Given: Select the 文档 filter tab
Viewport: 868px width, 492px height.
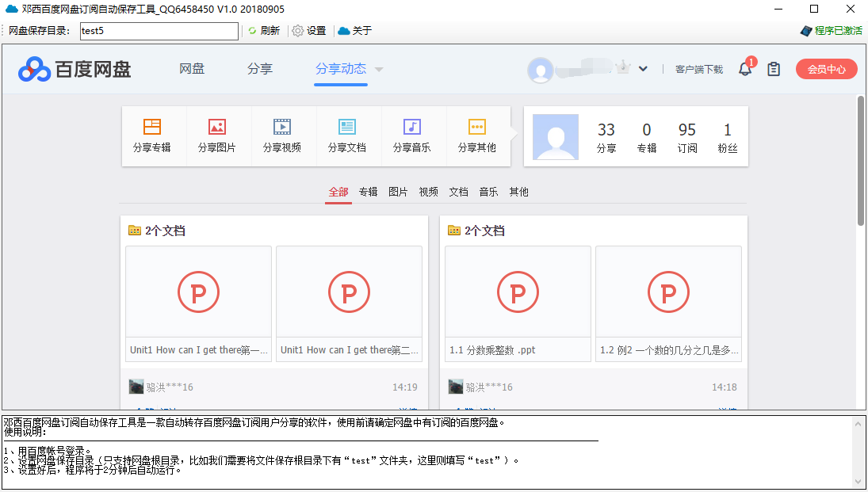Looking at the screenshot, I should coord(458,192).
